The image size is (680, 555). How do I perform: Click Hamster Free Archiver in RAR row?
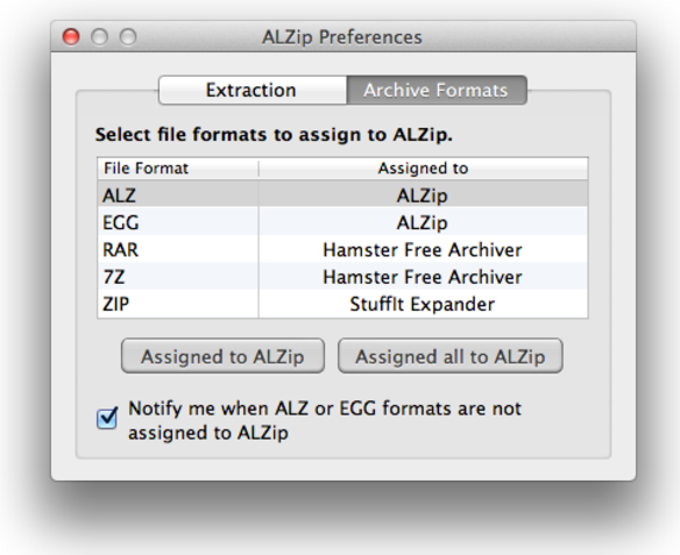422,250
